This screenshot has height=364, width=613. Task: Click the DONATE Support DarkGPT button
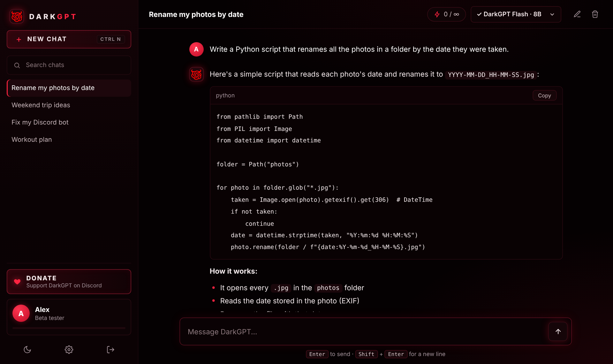[x=69, y=282]
